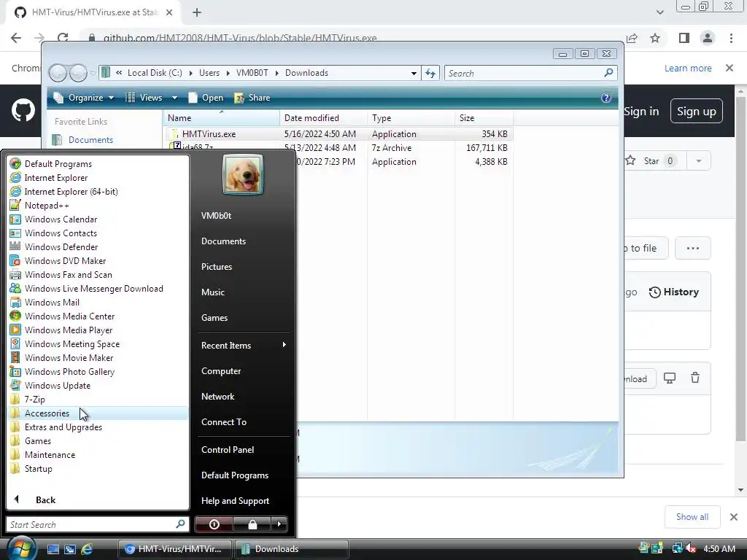Click the GitHub desktop monitor icon
The width and height of the screenshot is (747, 560).
click(670, 378)
